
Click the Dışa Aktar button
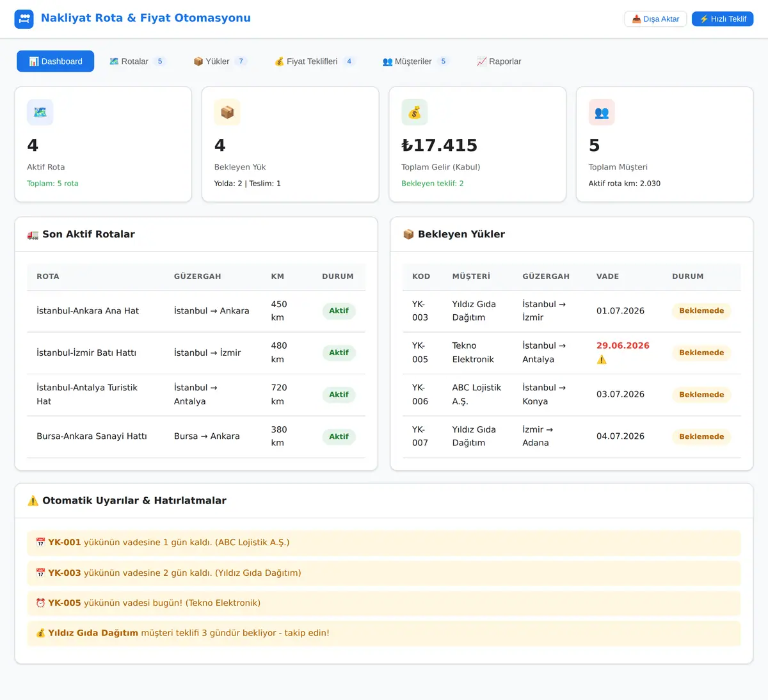pos(655,19)
